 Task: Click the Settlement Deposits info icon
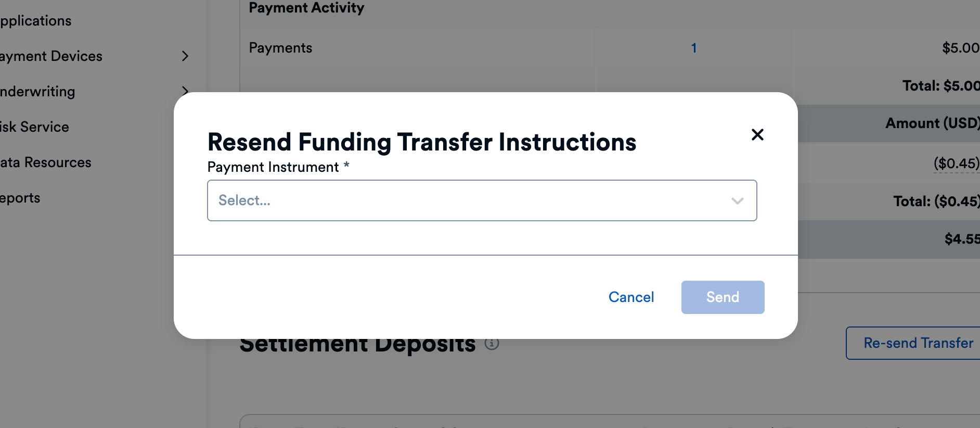pyautogui.click(x=492, y=344)
